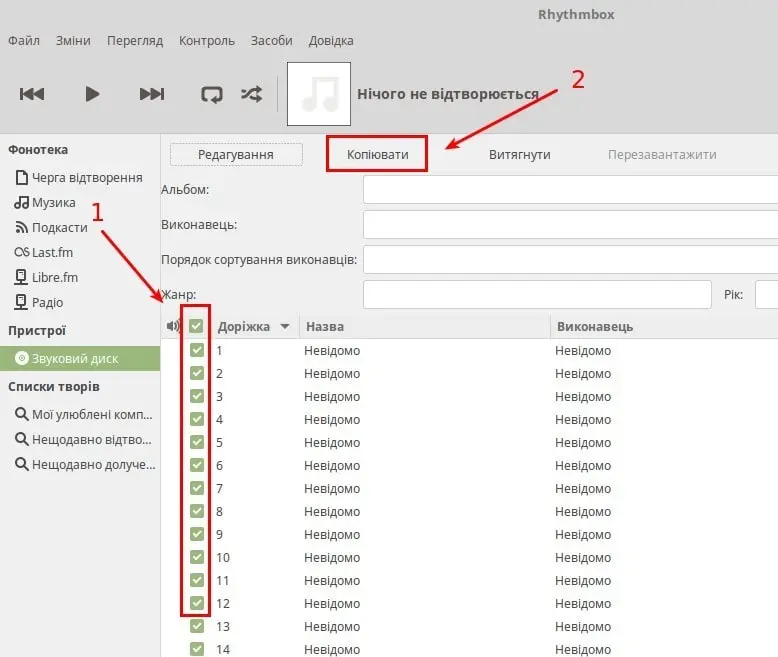The width and height of the screenshot is (778, 657).
Task: Uncheck track 5 checkbox
Action: coord(197,442)
